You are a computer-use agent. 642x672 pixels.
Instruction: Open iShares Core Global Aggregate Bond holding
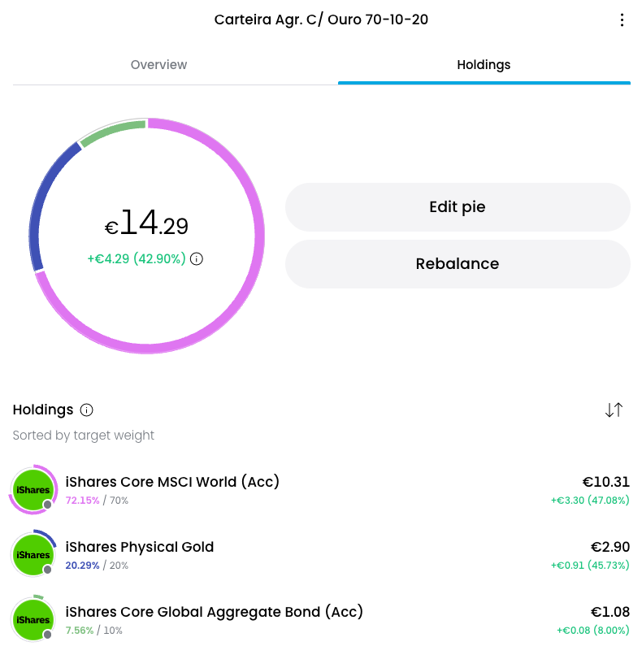point(321,620)
